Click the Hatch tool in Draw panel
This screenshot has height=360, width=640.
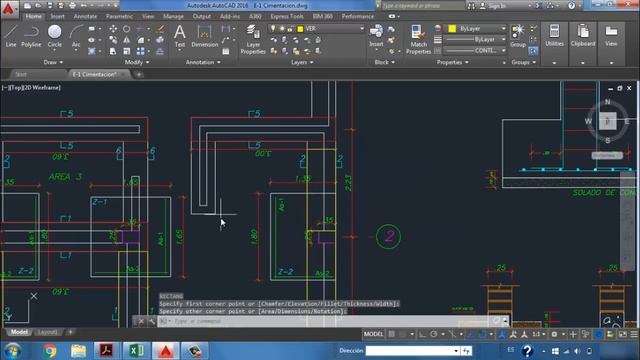pyautogui.click(x=91, y=51)
